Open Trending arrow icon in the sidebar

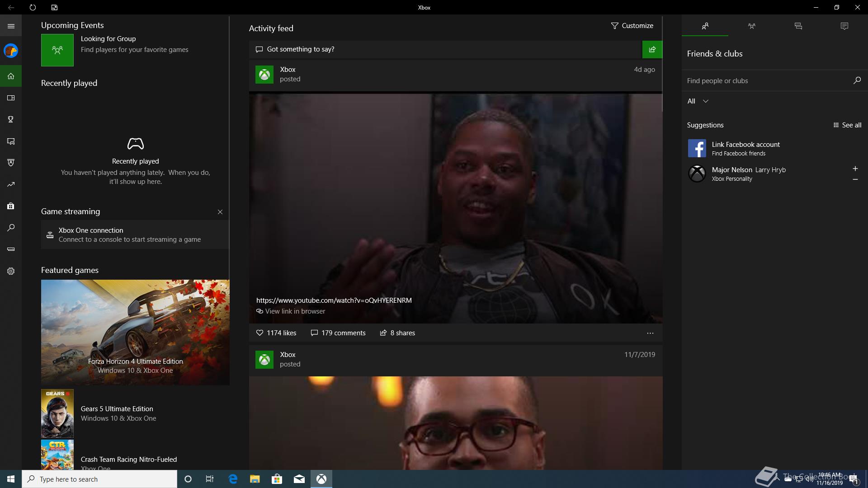click(11, 184)
